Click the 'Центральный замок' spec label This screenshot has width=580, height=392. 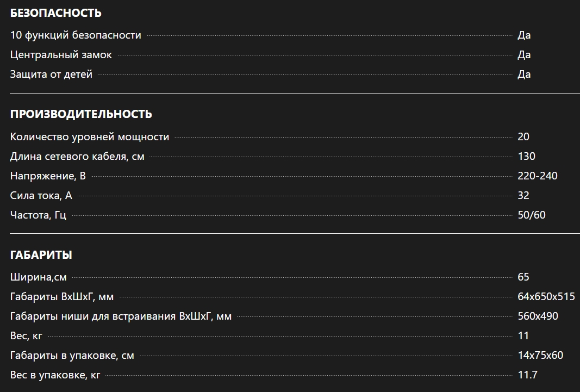click(x=61, y=55)
